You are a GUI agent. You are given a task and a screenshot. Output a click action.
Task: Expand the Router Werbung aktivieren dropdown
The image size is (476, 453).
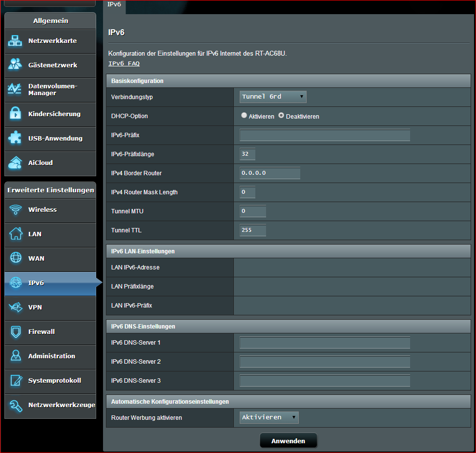[269, 417]
